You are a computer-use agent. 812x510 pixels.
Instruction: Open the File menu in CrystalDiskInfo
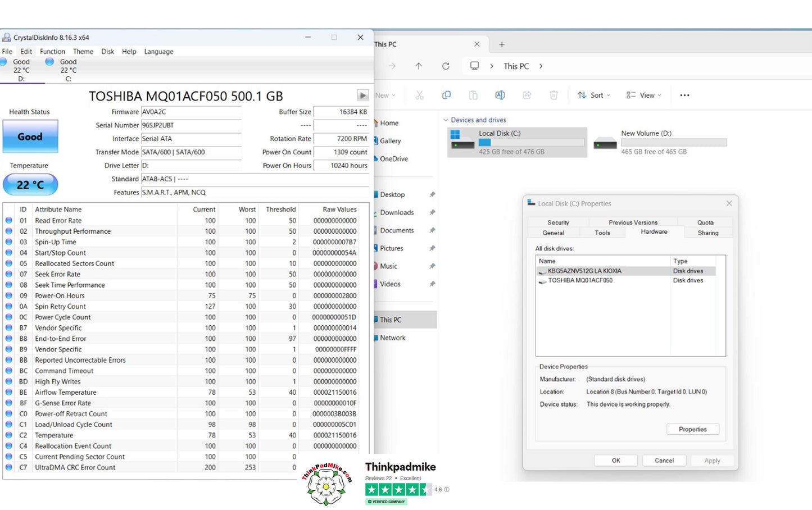pyautogui.click(x=7, y=52)
